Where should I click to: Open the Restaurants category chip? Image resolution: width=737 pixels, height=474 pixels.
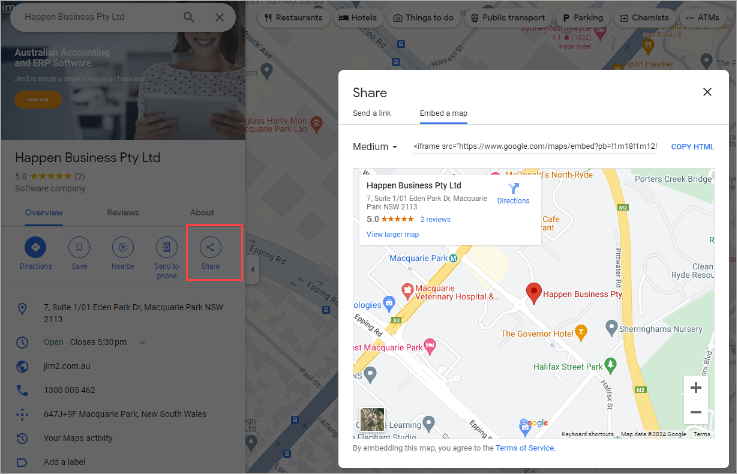click(294, 18)
